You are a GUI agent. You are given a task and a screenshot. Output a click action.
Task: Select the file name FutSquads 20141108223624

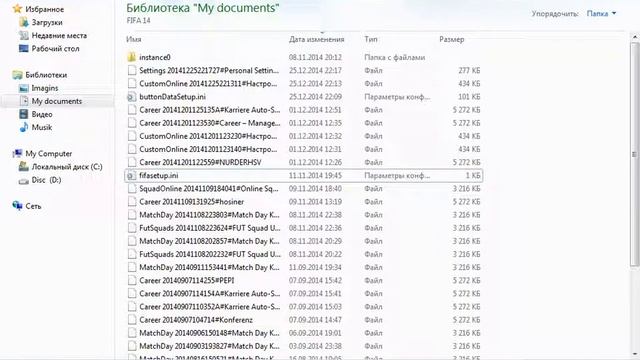(210, 228)
